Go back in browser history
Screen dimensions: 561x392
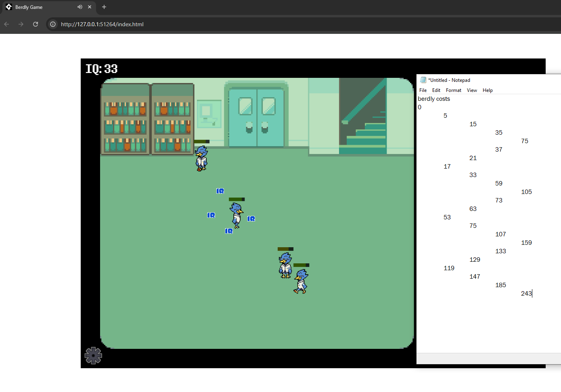6,24
